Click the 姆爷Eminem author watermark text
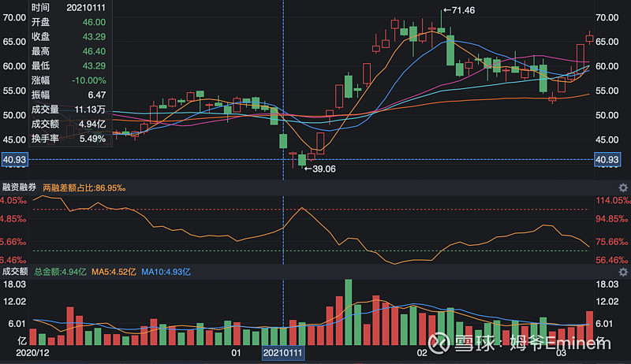Screen dimensions: 631x364 point(560,344)
